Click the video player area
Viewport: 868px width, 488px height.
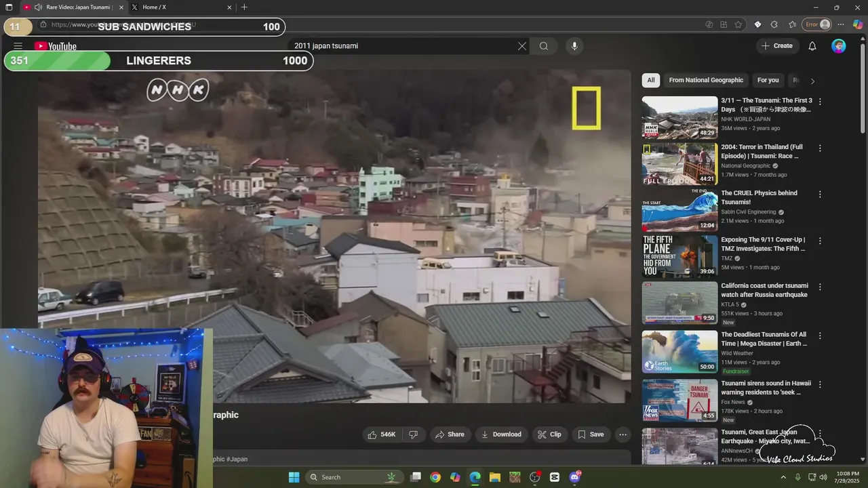(334, 236)
